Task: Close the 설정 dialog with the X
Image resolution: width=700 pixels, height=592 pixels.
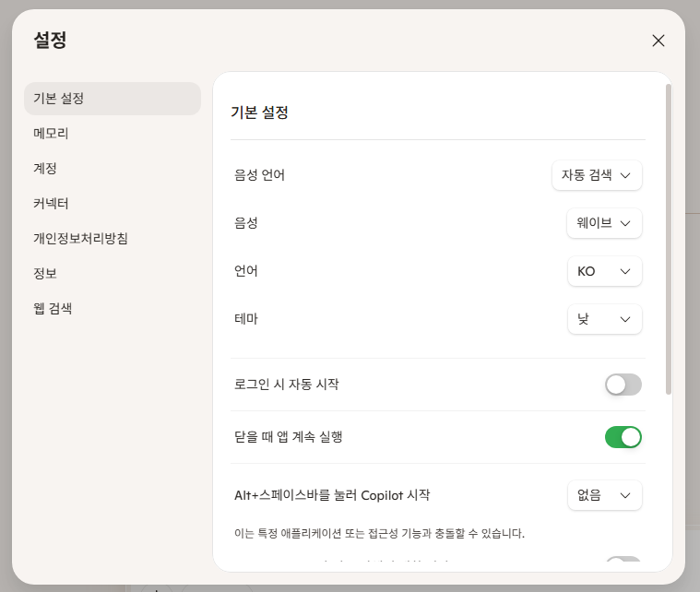Action: click(658, 41)
